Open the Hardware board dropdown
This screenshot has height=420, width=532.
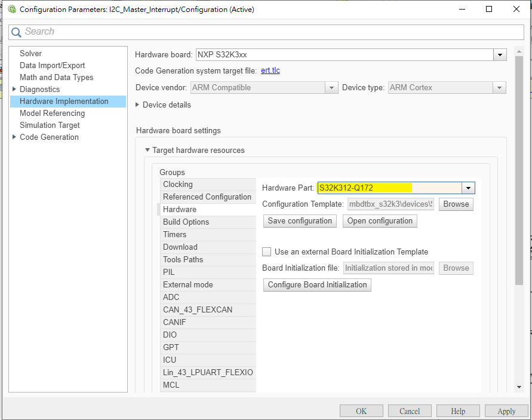click(x=500, y=54)
